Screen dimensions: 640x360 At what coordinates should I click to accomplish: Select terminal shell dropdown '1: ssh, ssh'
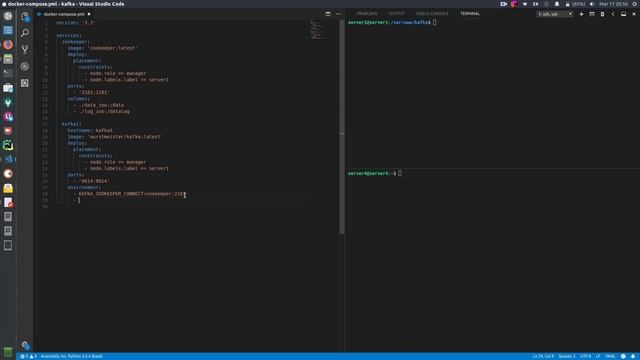tap(555, 14)
